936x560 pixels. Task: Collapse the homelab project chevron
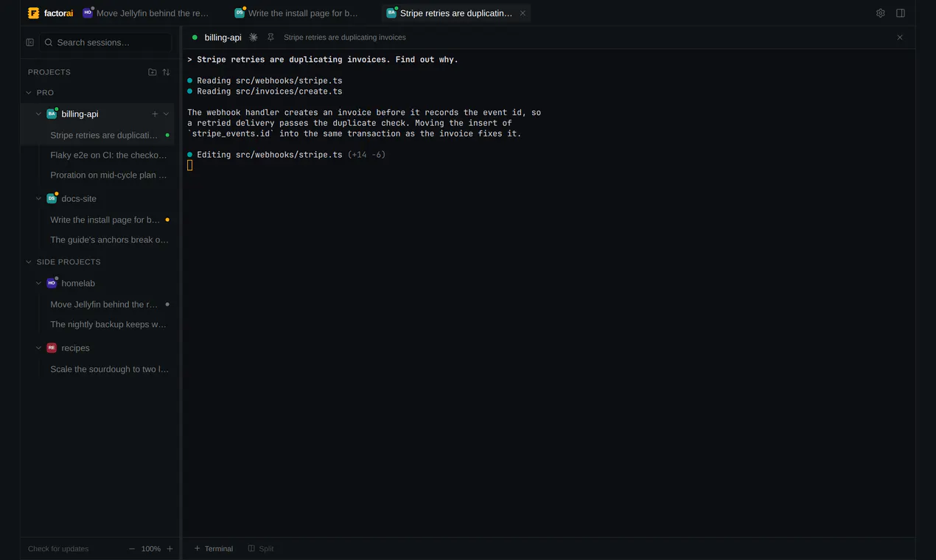(39, 284)
